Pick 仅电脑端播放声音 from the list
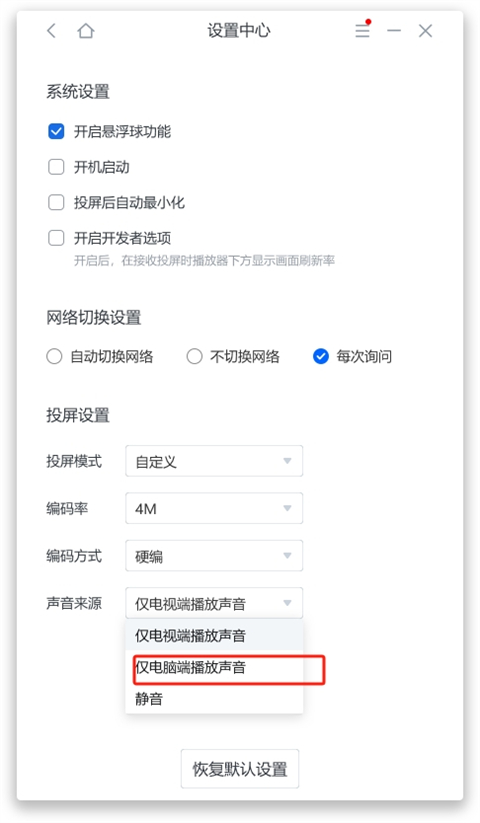The width and height of the screenshot is (480, 823). coord(214,668)
